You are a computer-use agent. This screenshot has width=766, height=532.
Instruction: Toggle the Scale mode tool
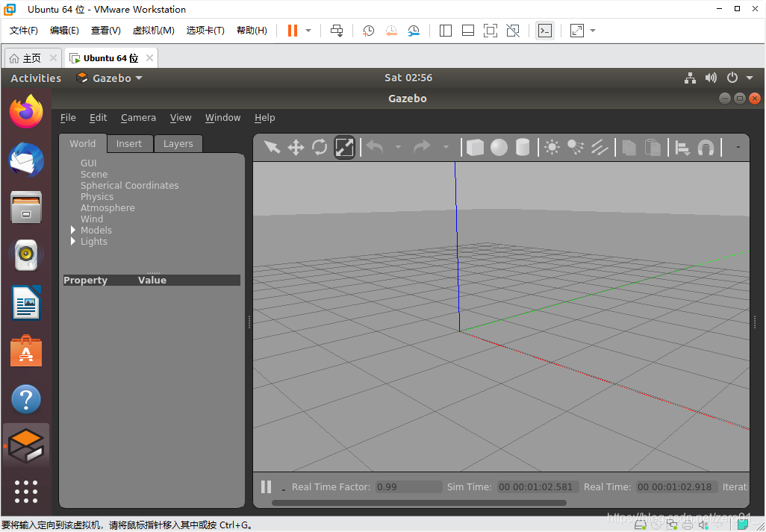[x=344, y=147]
